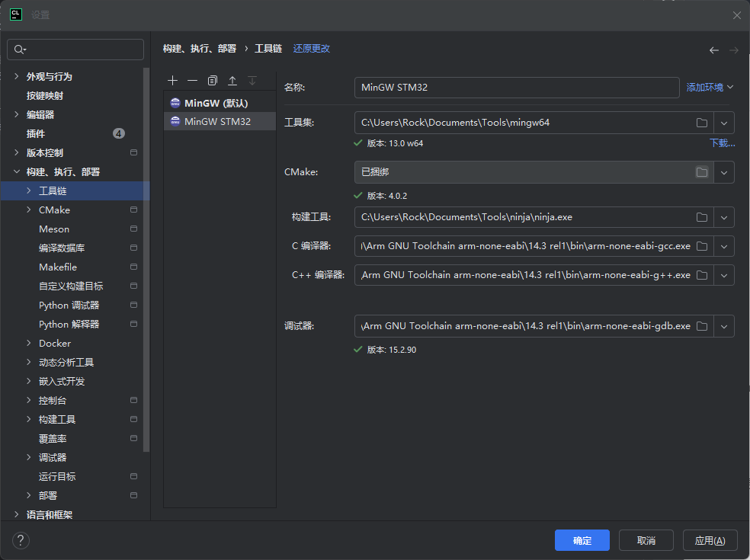Click the search field in the settings dialog
The width and height of the screenshot is (750, 560).
[75, 49]
